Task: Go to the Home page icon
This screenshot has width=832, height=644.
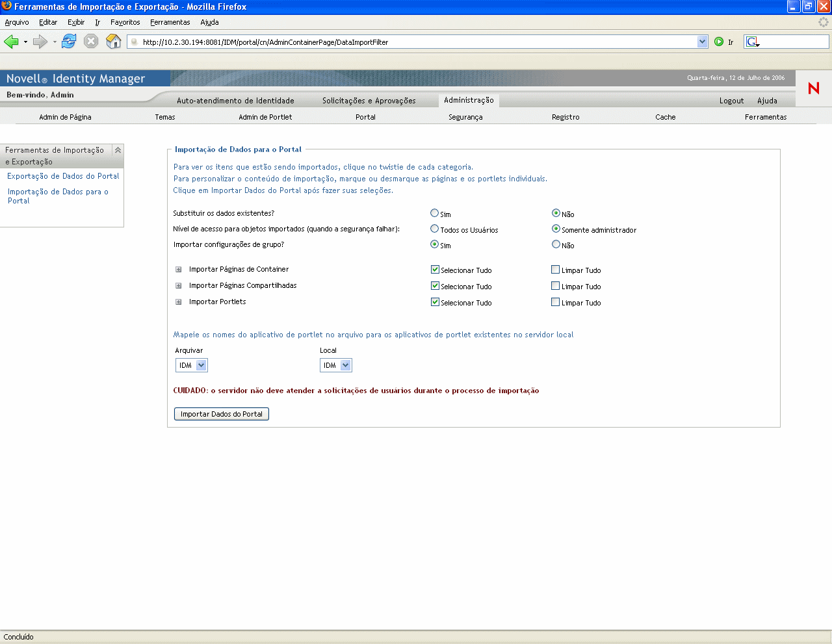Action: pyautogui.click(x=114, y=42)
